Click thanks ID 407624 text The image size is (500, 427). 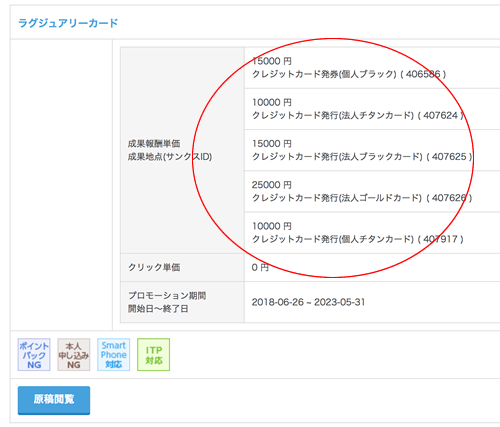click(x=440, y=115)
